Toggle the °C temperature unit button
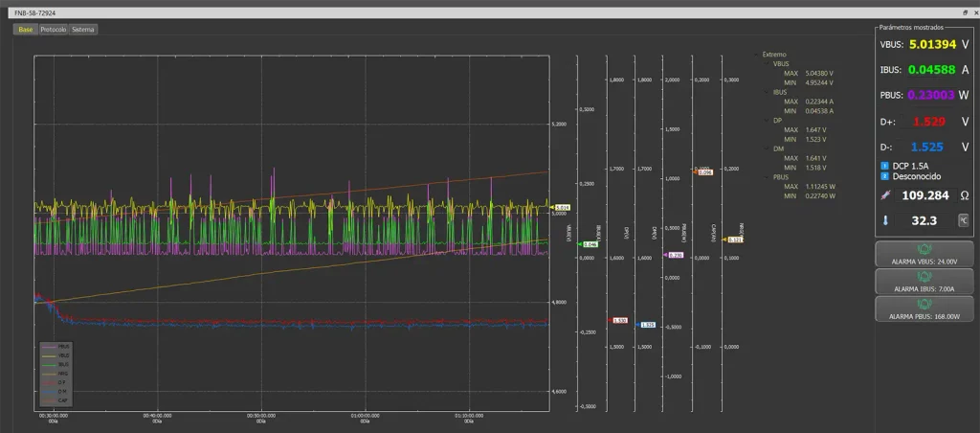Image resolution: width=980 pixels, height=433 pixels. click(964, 220)
